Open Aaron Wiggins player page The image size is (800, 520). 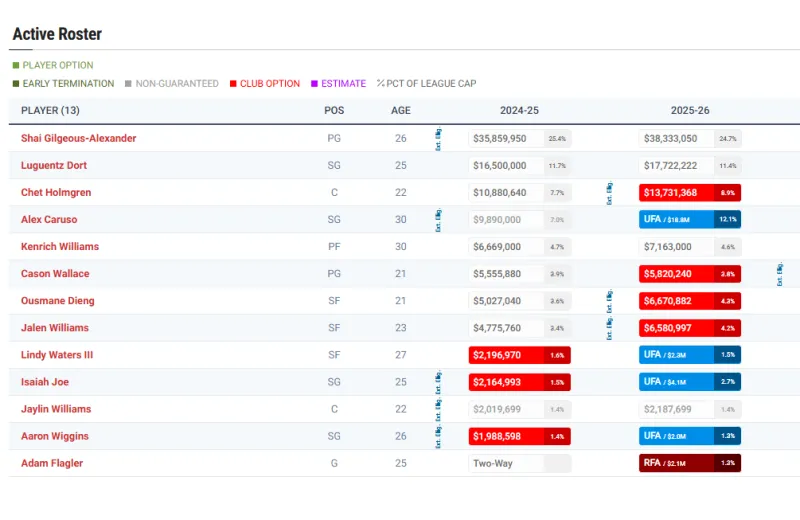click(55, 436)
